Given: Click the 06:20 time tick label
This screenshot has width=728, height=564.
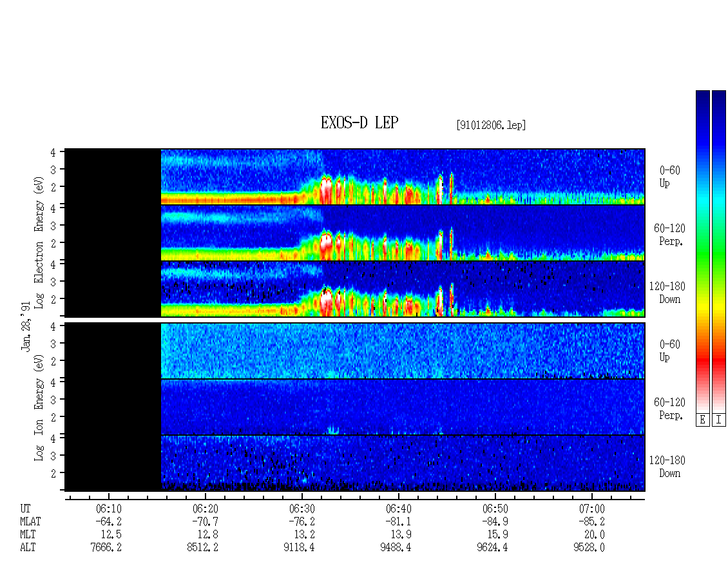Looking at the screenshot, I should pyautogui.click(x=206, y=509).
